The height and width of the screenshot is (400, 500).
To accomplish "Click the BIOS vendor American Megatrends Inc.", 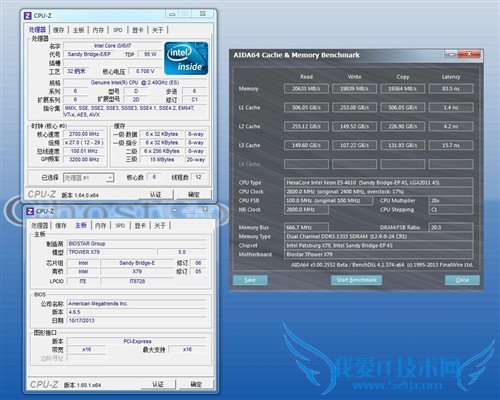I will pos(137,303).
